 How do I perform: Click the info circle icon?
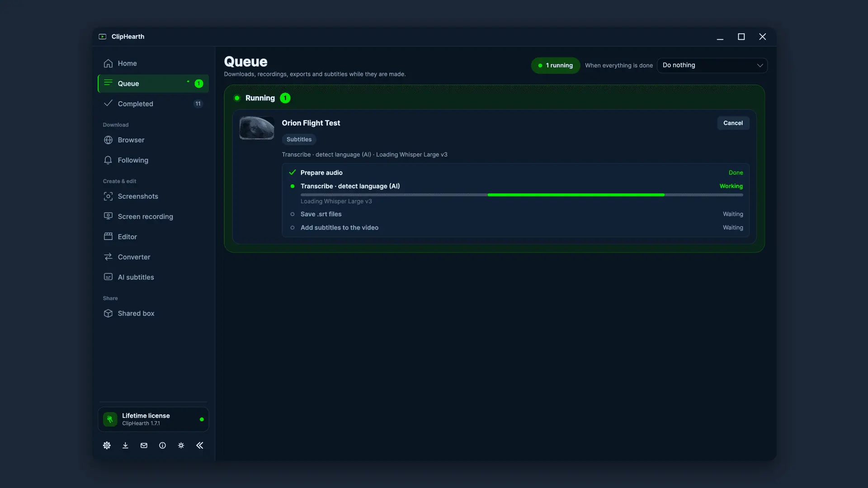tap(162, 446)
